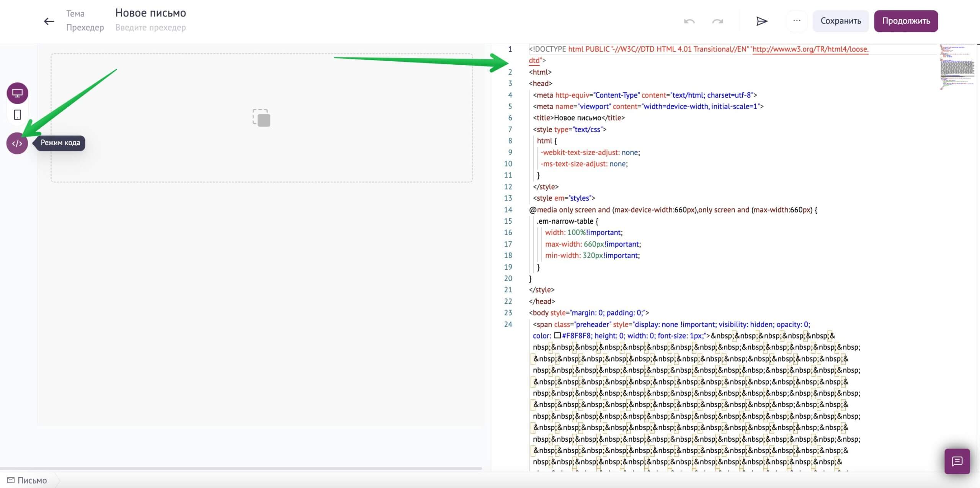
Task: Open the w3.org loose.dtd link
Action: click(x=810, y=49)
